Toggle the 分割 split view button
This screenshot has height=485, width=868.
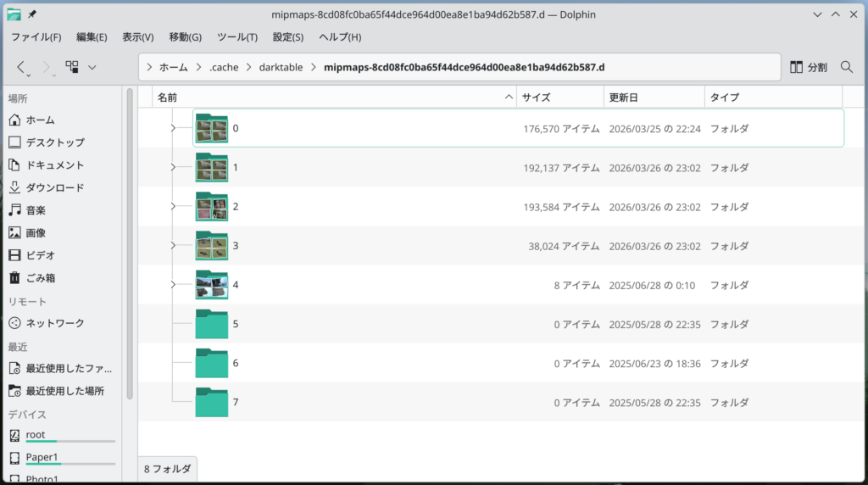coord(808,67)
